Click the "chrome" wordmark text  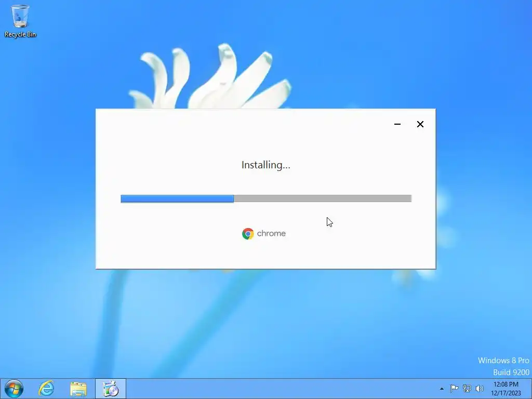[271, 233]
